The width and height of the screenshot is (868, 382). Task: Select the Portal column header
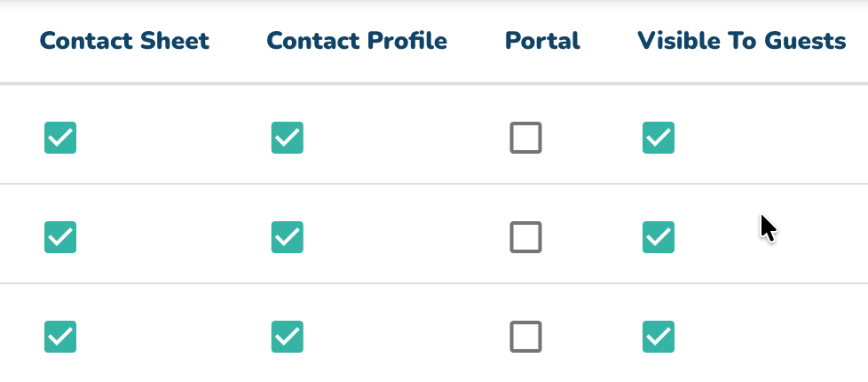[x=542, y=41]
